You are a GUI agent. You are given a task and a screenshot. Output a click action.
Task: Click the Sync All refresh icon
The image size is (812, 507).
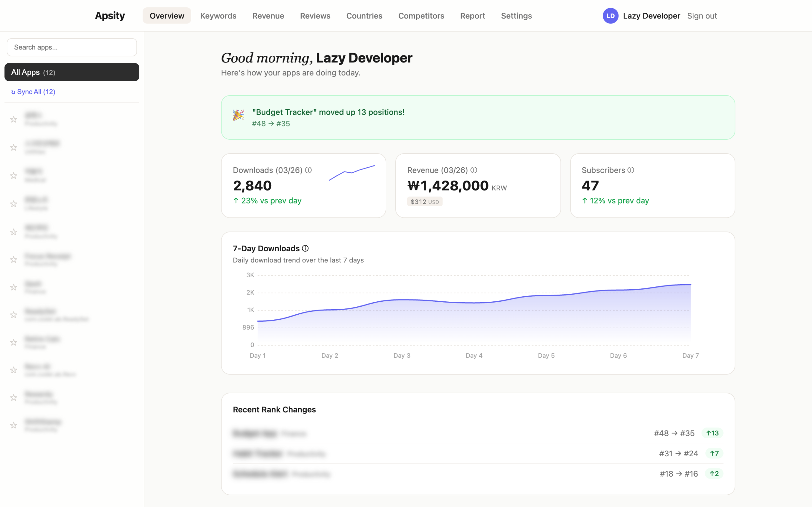tap(13, 92)
